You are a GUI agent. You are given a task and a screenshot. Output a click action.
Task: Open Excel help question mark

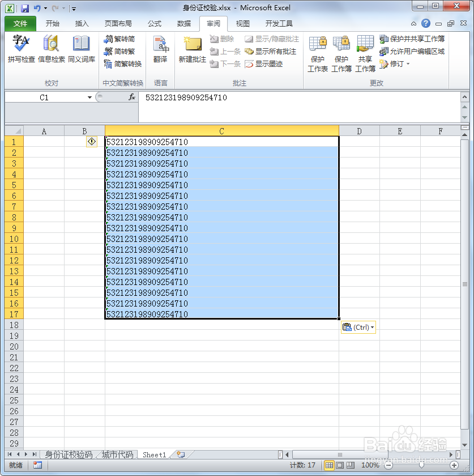(x=426, y=23)
